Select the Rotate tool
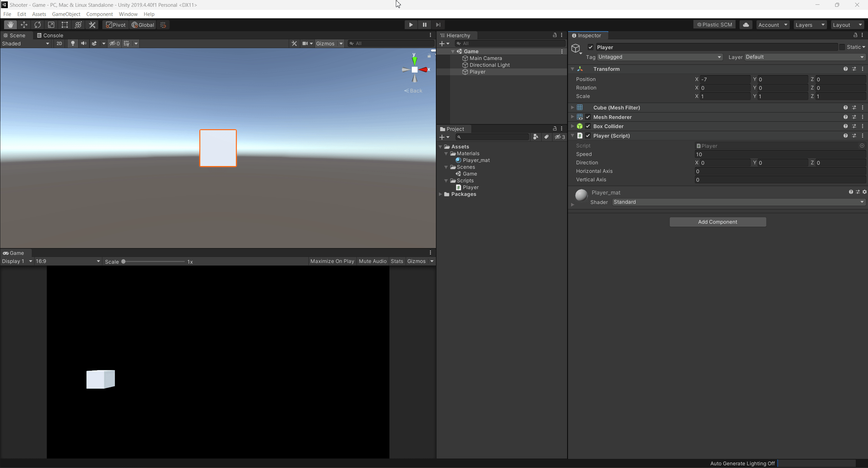The width and height of the screenshot is (868, 468). 37,24
